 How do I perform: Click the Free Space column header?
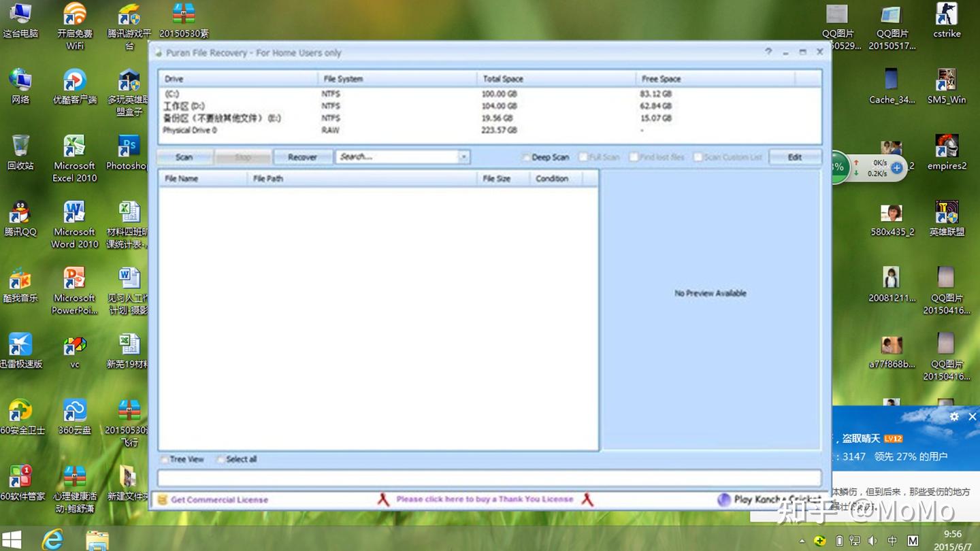[x=715, y=79]
